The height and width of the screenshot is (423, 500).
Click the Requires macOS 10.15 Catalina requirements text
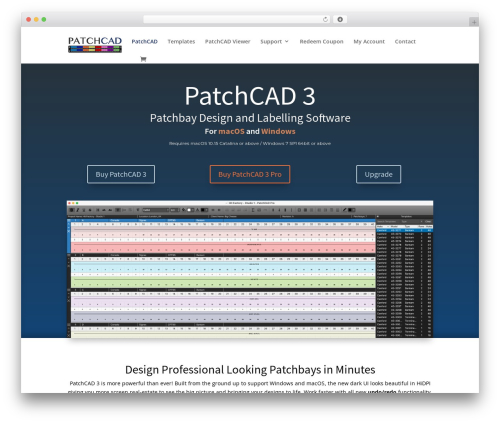tap(250, 143)
